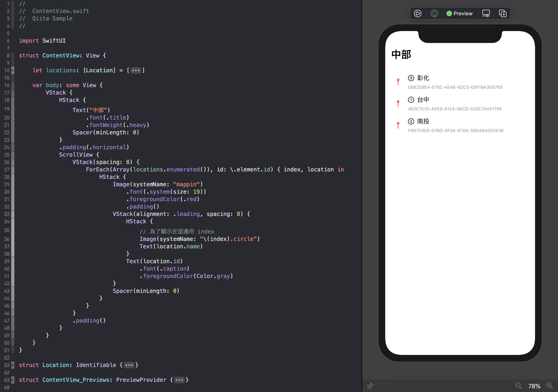Duplicate the preview with the plus icon
558x392 pixels.
coord(502,13)
